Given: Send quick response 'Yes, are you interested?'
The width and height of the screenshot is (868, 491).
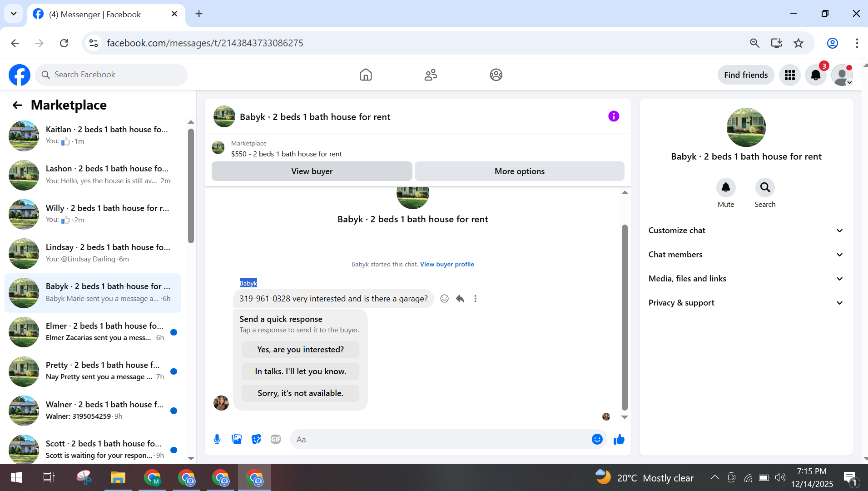Looking at the screenshot, I should 300,350.
